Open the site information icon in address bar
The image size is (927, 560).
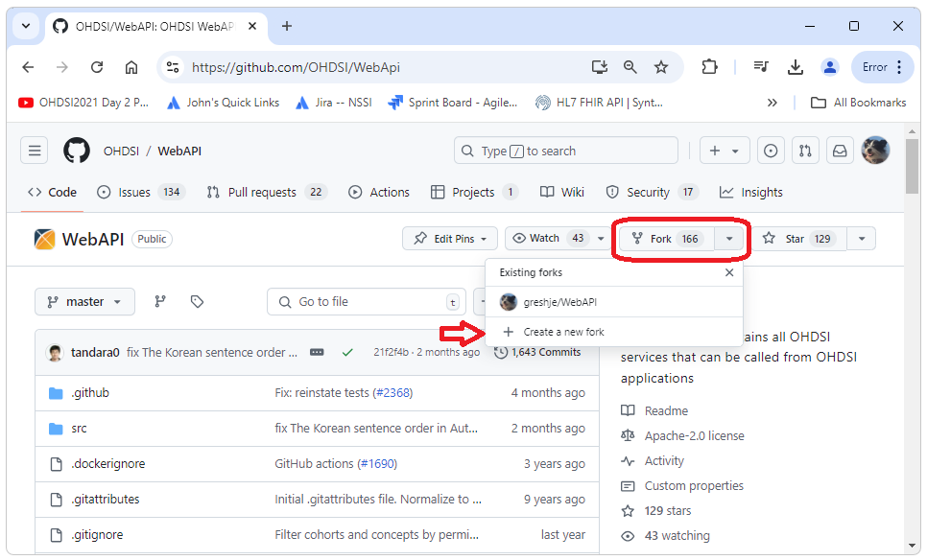[x=173, y=67]
